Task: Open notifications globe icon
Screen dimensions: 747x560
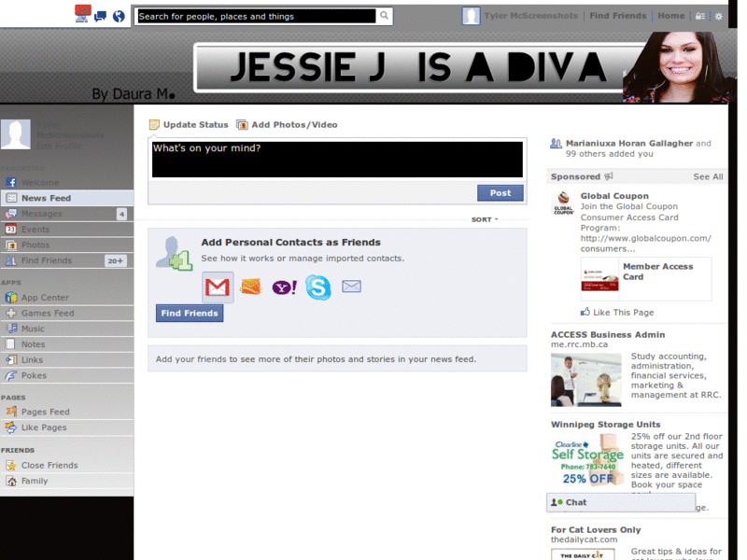Action: 119,17
